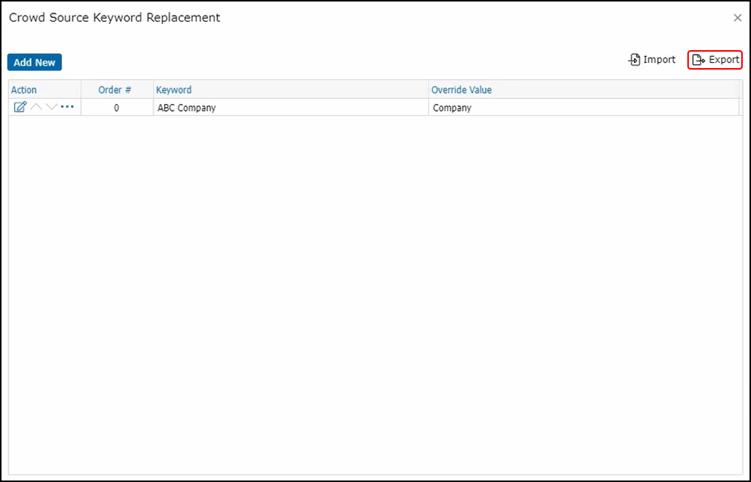Click the empty grid area below the row
Image resolution: width=751 pixels, height=482 pixels.
[375, 290]
